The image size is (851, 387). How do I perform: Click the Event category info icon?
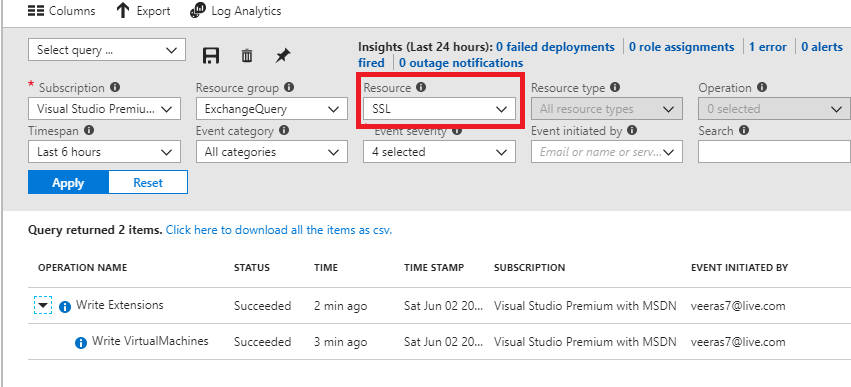tap(284, 130)
